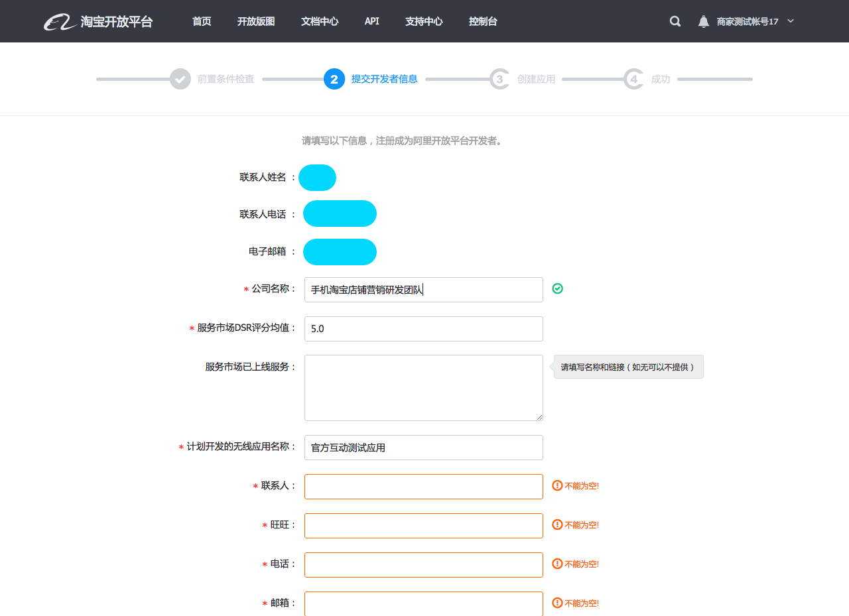Select step 2 提交开发者信息 circle
This screenshot has height=616, width=849.
333,79
